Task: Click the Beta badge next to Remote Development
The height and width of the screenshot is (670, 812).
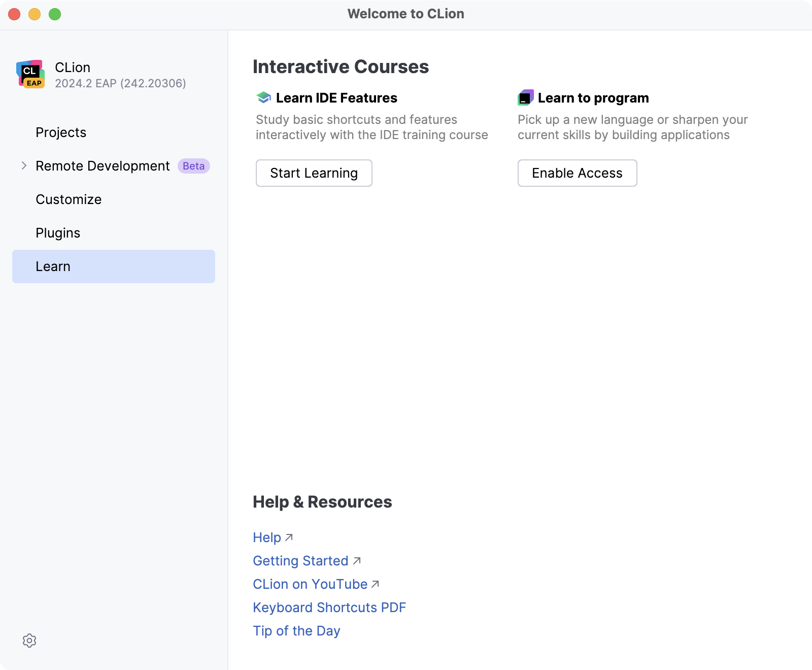Action: point(193,166)
